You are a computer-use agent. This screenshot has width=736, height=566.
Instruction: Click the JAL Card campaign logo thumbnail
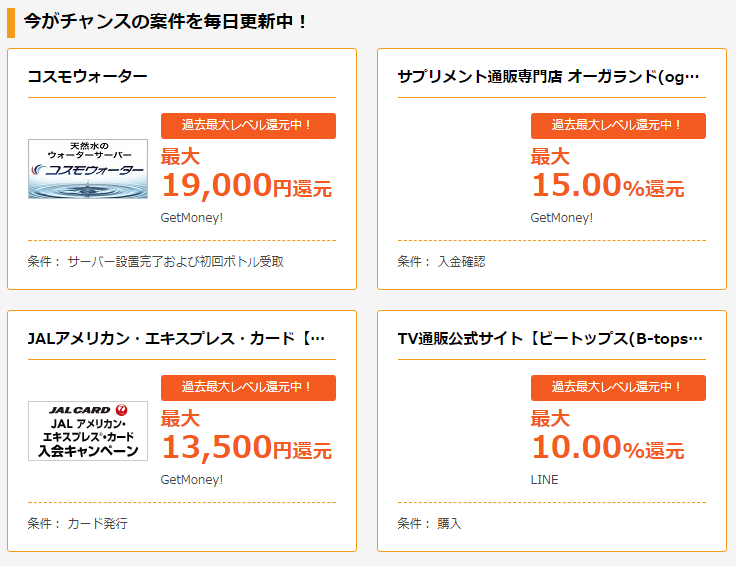point(88,431)
